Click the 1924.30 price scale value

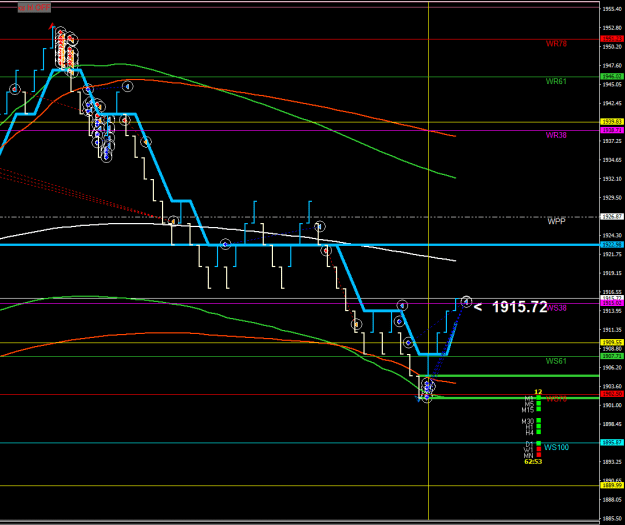point(612,235)
